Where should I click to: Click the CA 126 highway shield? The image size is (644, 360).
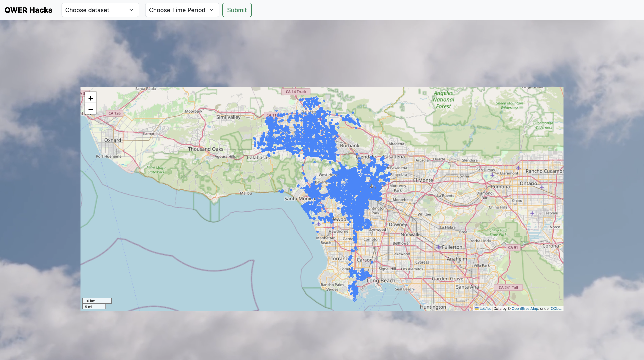coord(114,113)
